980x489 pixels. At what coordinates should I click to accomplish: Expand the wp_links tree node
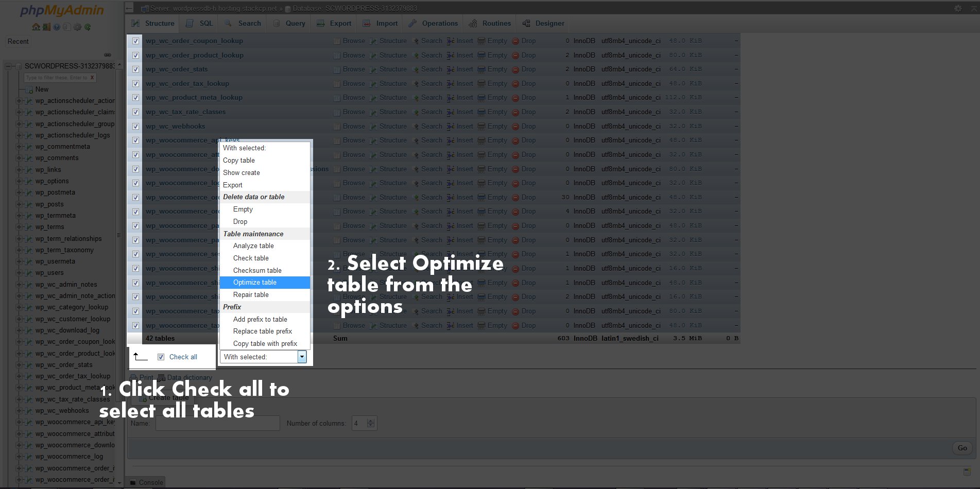tap(19, 170)
